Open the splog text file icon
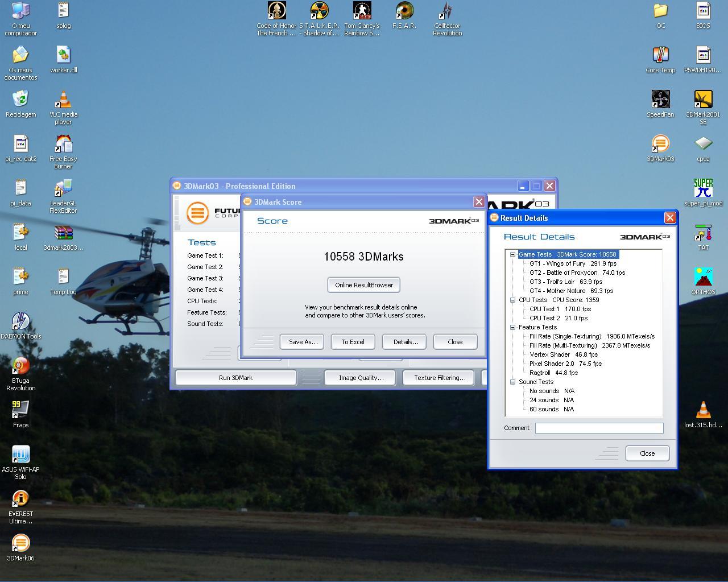This screenshot has height=582, width=728. pyautogui.click(x=63, y=10)
